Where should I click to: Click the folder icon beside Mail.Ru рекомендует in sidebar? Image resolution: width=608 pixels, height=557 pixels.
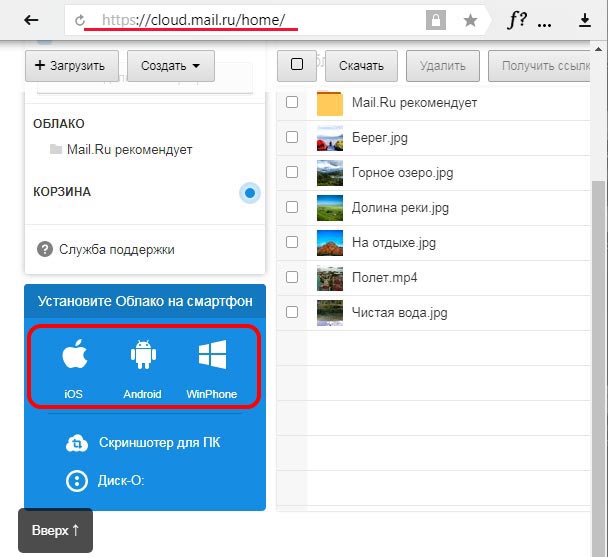56,149
